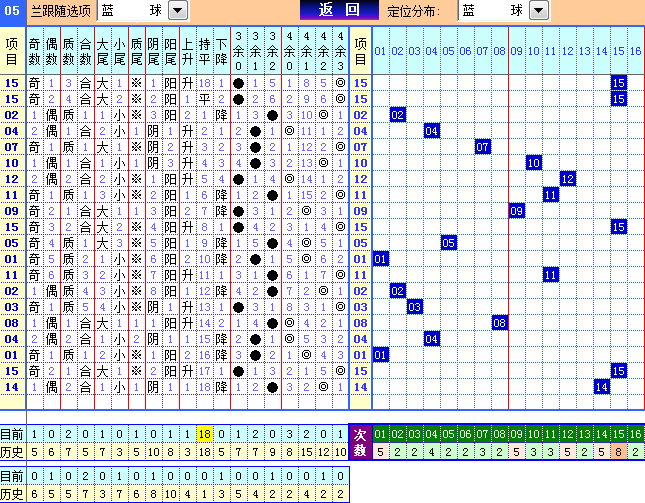This screenshot has height=503, width=645.
Task: Click row label 08 in left 项目 column
Action: 12,323
